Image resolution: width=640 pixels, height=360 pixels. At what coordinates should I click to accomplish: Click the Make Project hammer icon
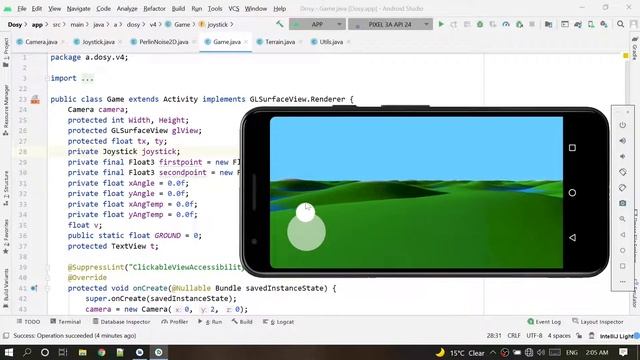tap(280, 24)
